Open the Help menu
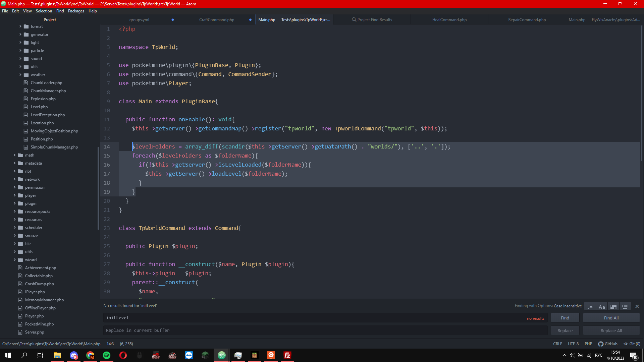Viewport: 644px width, 362px height. (93, 11)
